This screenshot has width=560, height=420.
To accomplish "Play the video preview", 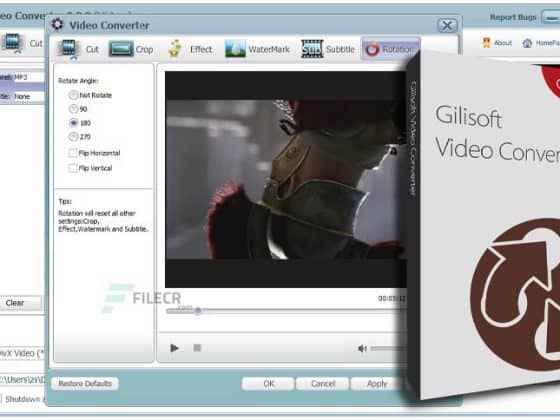I will (174, 348).
